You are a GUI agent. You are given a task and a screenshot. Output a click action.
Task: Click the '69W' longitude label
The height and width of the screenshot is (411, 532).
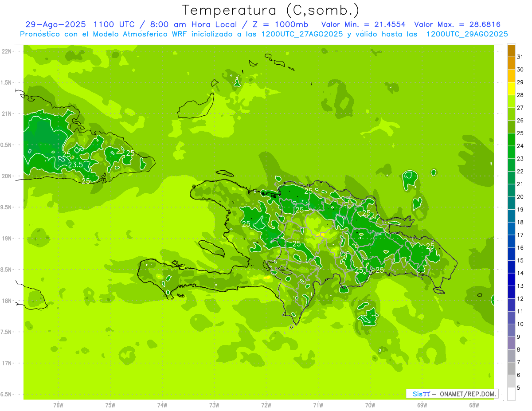(x=422, y=405)
